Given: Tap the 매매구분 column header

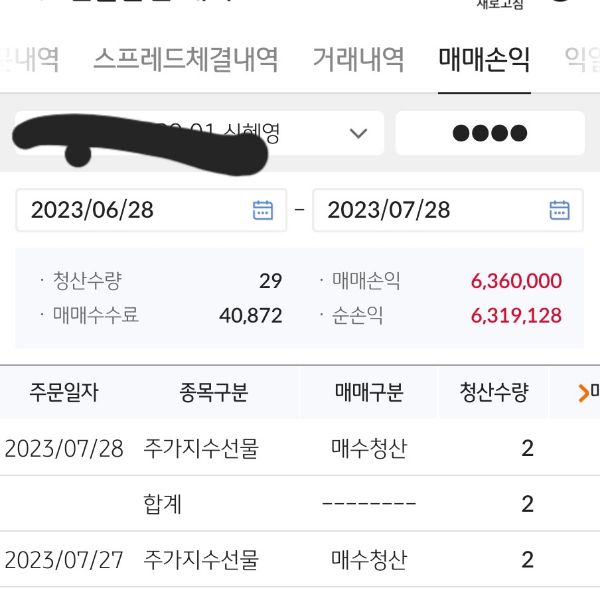Looking at the screenshot, I should [369, 393].
